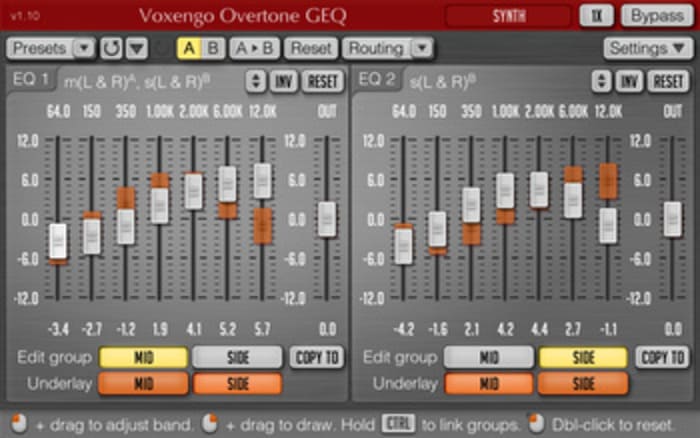
Task: Click the EQ 1 OUT gain slider knob
Action: (x=327, y=219)
